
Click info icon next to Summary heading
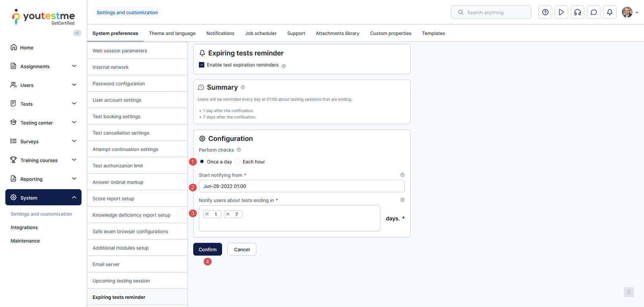click(x=243, y=87)
